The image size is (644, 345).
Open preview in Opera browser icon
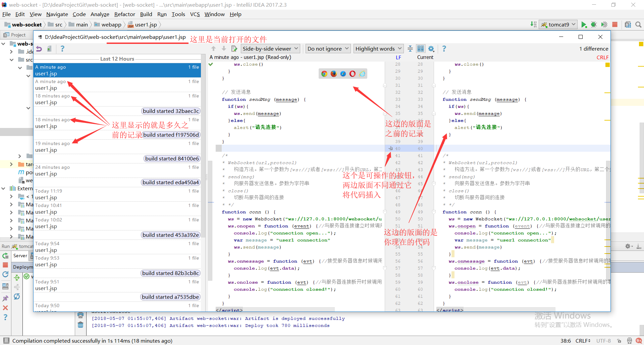click(353, 74)
